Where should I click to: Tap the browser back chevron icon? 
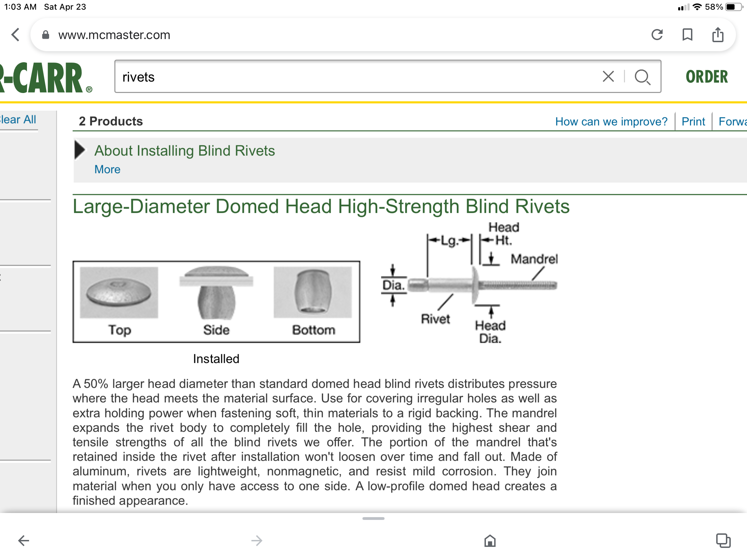[x=16, y=35]
